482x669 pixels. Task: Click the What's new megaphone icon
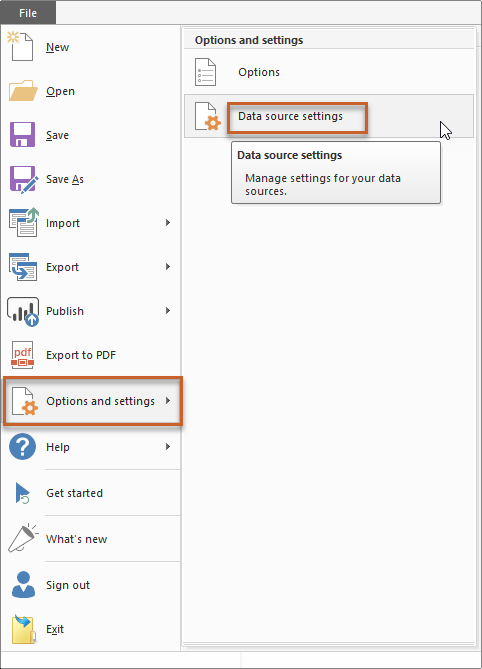23,538
